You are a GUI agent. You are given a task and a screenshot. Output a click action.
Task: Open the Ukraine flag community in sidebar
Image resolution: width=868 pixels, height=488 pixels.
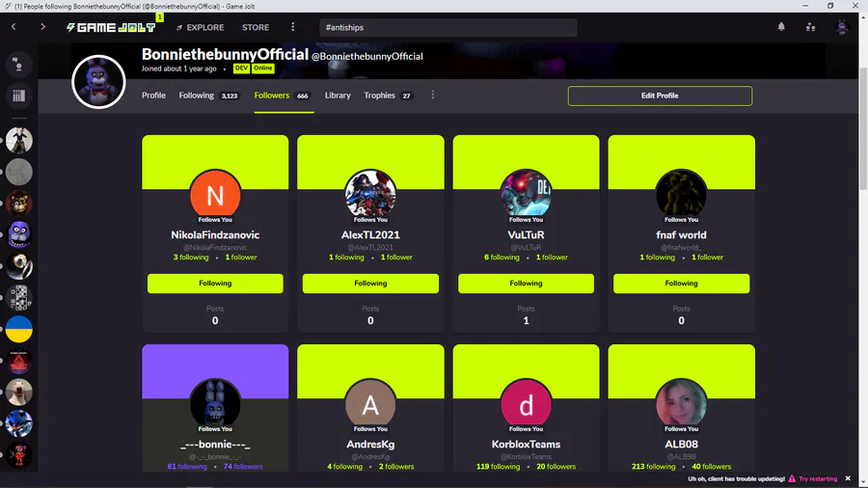19,329
